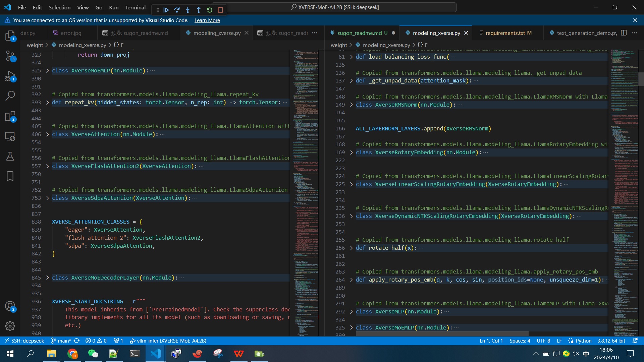Restart debugging with the green restart icon
Screen dimensions: 644x362
210,10
